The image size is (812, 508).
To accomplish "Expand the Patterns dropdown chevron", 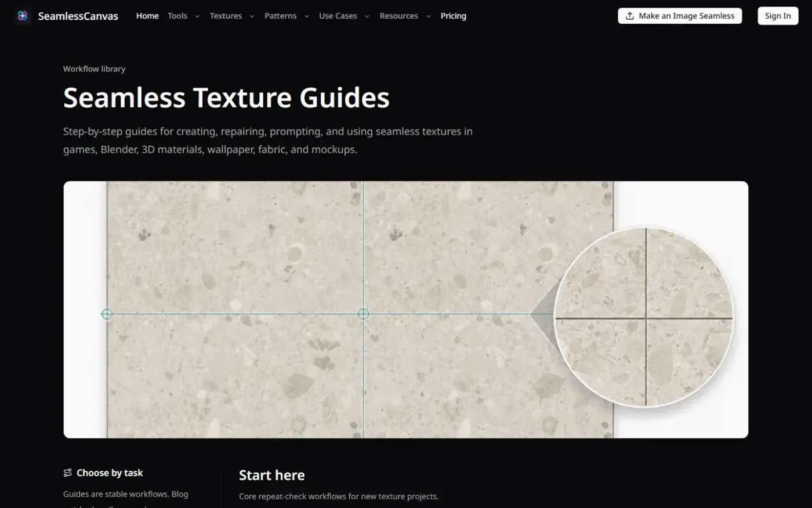I will point(307,16).
